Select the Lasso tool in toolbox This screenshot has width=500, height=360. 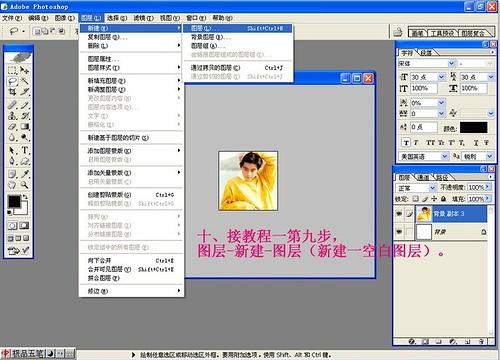click(x=12, y=81)
